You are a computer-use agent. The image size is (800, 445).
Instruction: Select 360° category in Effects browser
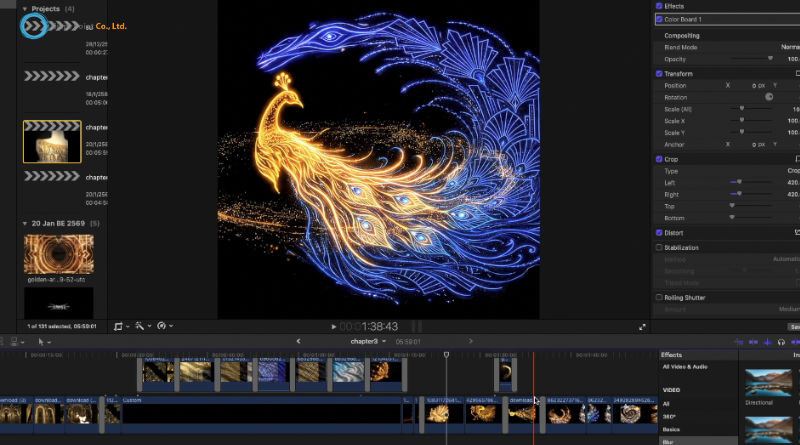672,416
